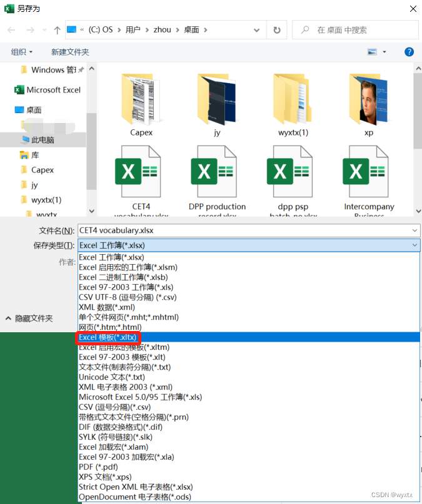Select Microsoft Excel in navigation pane

coord(48,90)
